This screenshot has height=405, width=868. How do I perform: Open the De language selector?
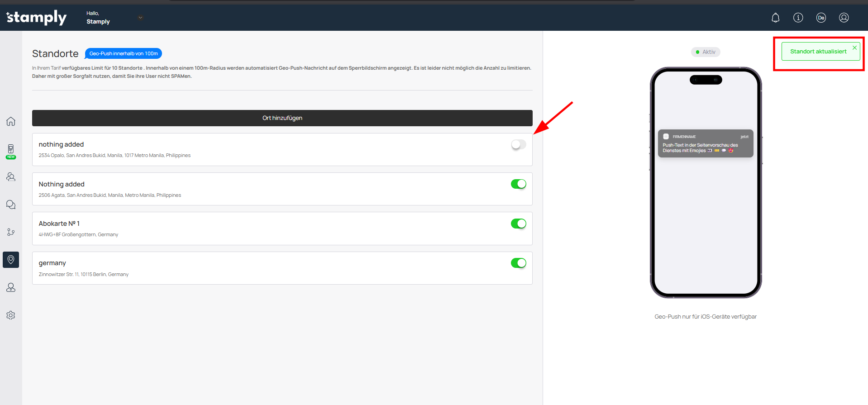(x=821, y=18)
